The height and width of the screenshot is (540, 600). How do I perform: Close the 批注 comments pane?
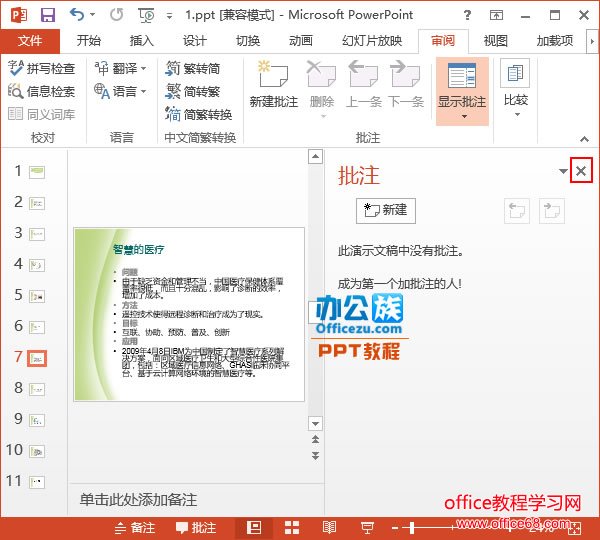coord(581,171)
